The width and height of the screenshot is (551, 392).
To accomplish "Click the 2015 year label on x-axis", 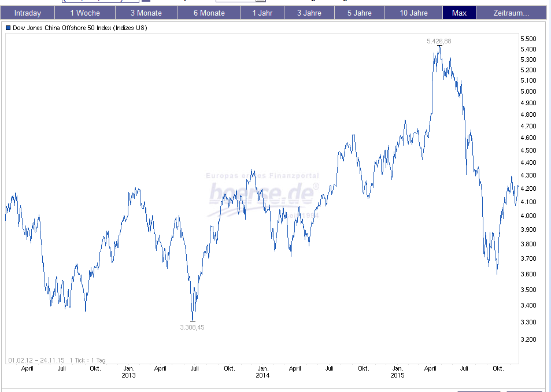I will coord(397,375).
